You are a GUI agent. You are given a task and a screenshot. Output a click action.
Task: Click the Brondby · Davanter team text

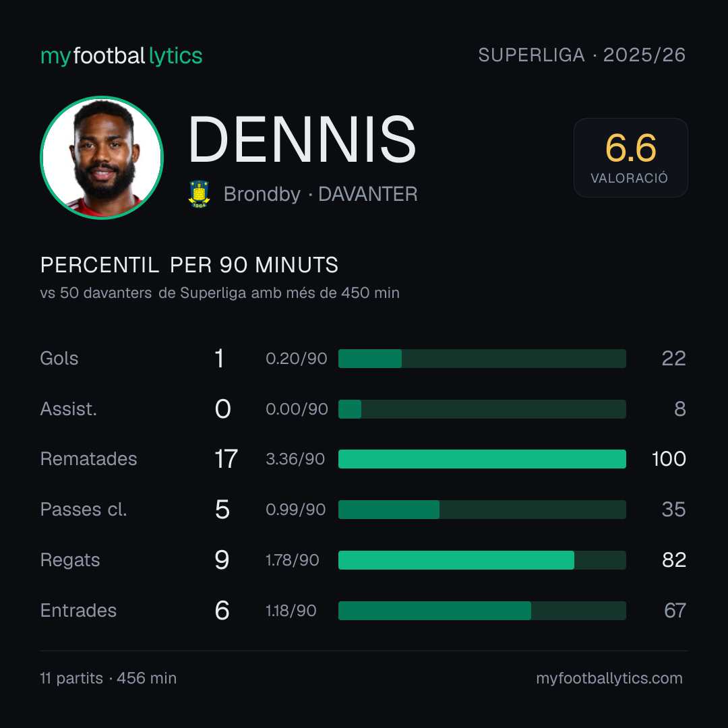320,194
